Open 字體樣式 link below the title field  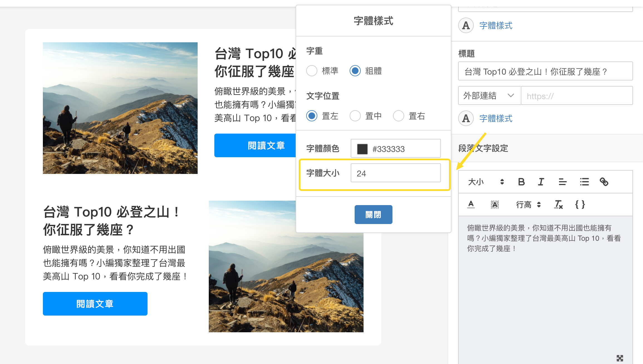click(x=496, y=119)
